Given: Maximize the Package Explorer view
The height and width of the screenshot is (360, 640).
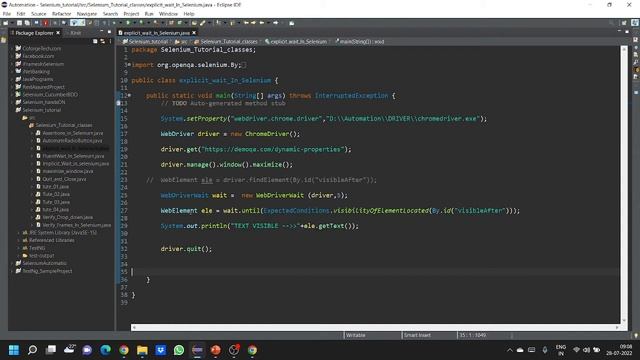Looking at the screenshot, I should (x=109, y=32).
